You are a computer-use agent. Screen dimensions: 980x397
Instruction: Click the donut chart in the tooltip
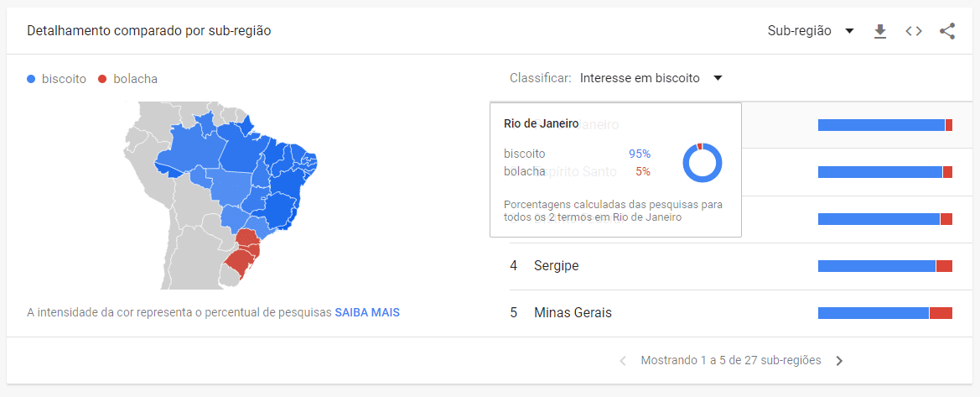[x=702, y=163]
